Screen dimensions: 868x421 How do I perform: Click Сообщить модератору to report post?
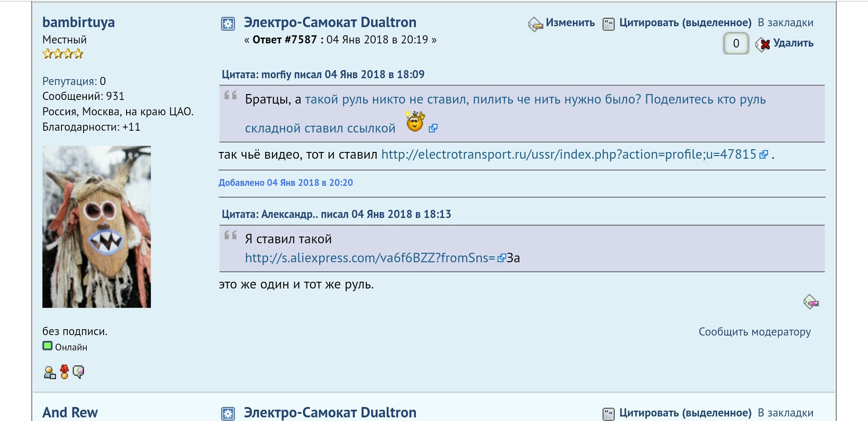[x=755, y=332]
